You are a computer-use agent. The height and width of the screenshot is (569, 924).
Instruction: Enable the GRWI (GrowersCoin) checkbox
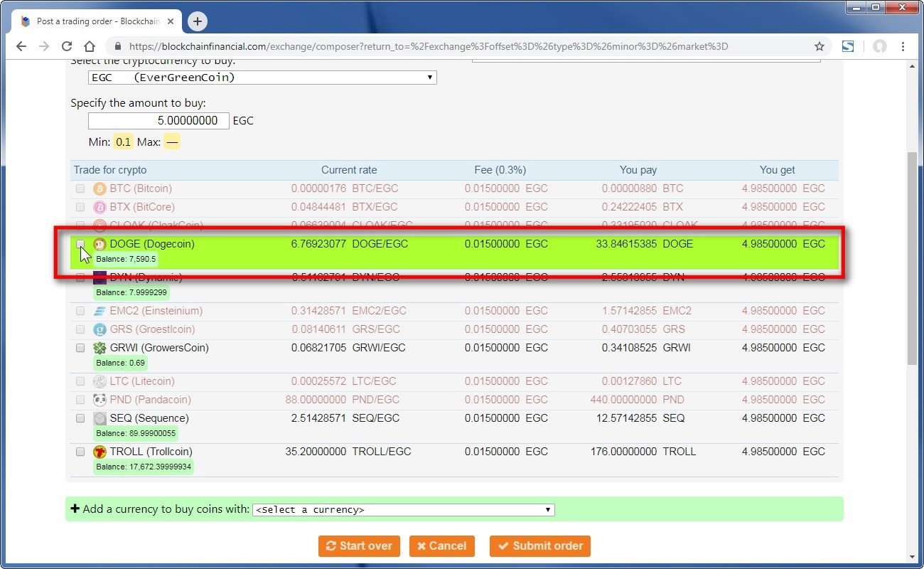coord(80,348)
